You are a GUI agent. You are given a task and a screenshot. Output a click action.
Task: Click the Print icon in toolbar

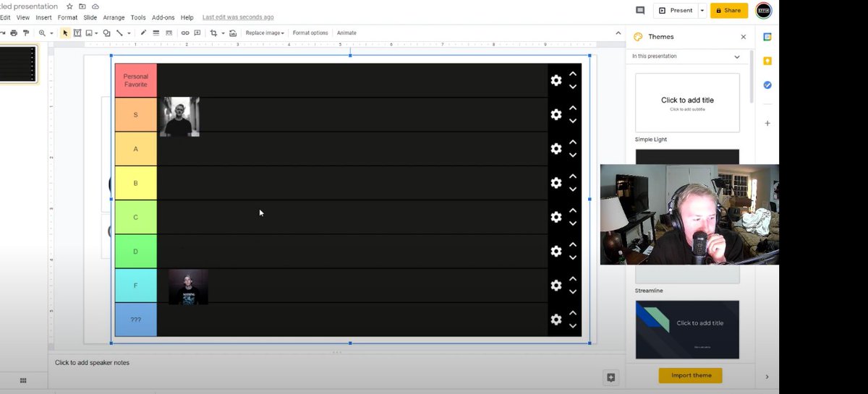(14, 33)
